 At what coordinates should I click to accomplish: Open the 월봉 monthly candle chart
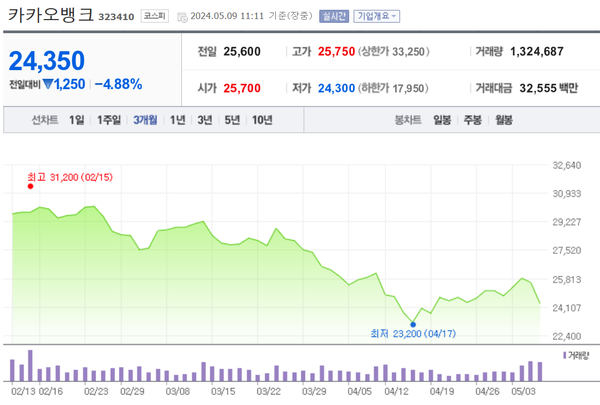click(503, 121)
